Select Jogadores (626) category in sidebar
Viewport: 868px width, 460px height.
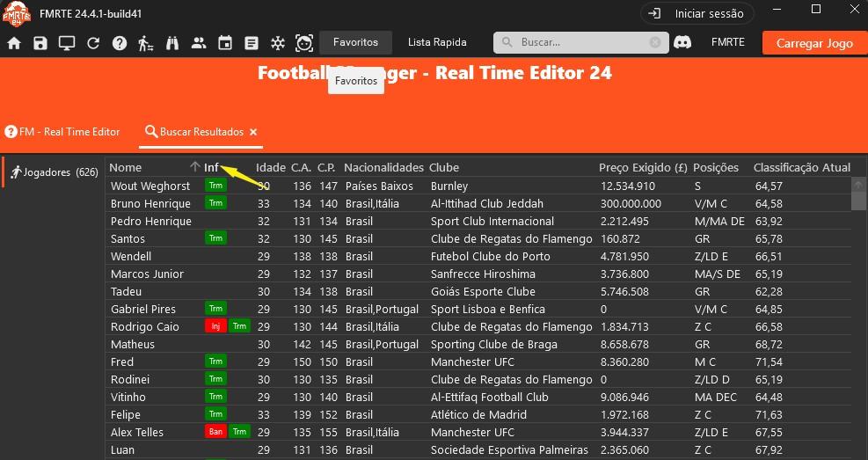54,172
